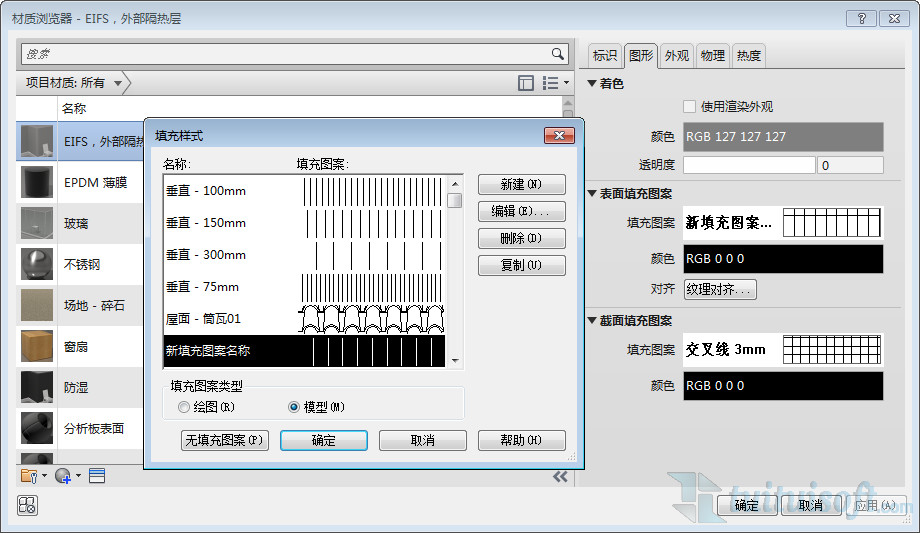Viewport: 920px width, 533px height.
Task: Select the 绘图 radio button
Action: (x=184, y=407)
